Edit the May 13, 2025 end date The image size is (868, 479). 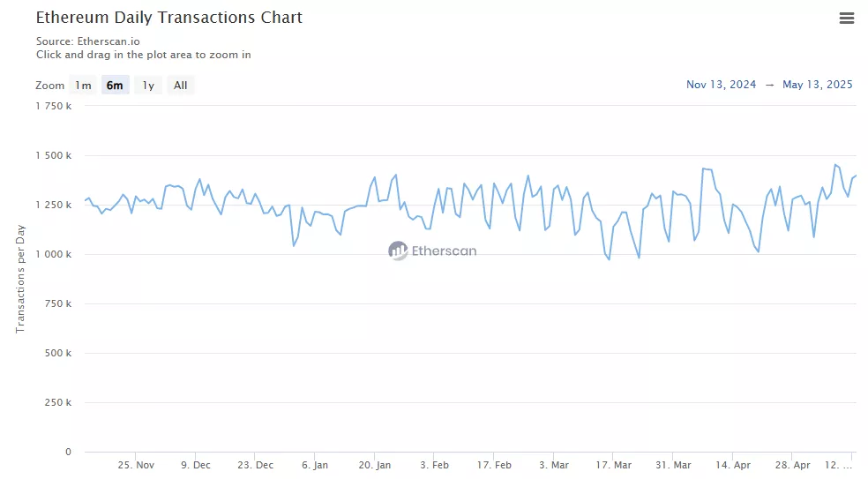(x=817, y=85)
